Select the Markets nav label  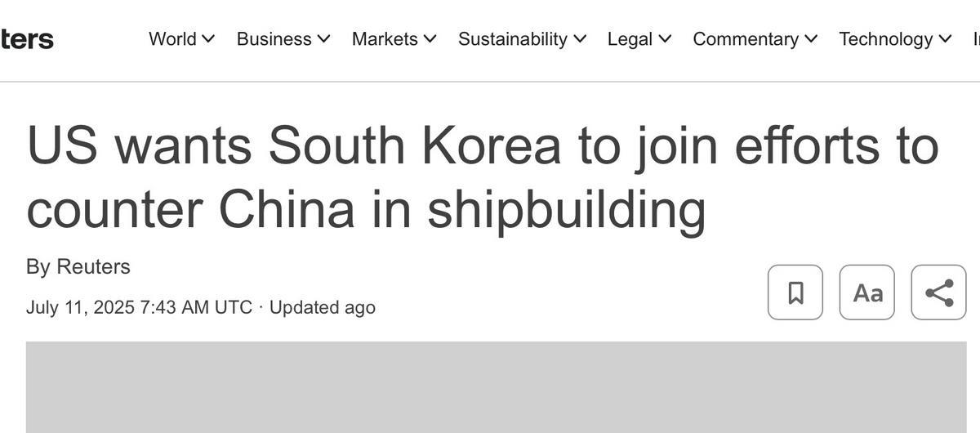click(x=385, y=39)
